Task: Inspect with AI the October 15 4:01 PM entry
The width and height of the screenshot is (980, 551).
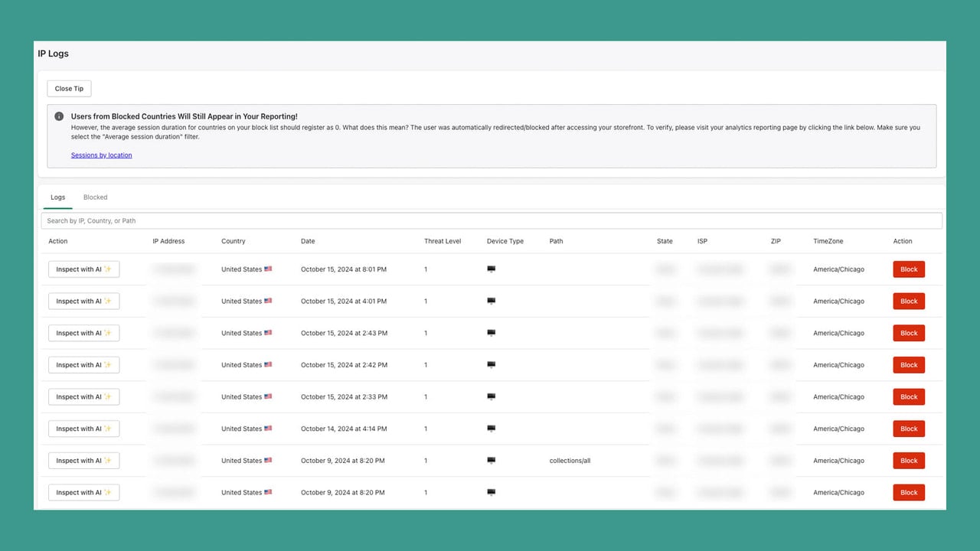Action: pyautogui.click(x=83, y=302)
